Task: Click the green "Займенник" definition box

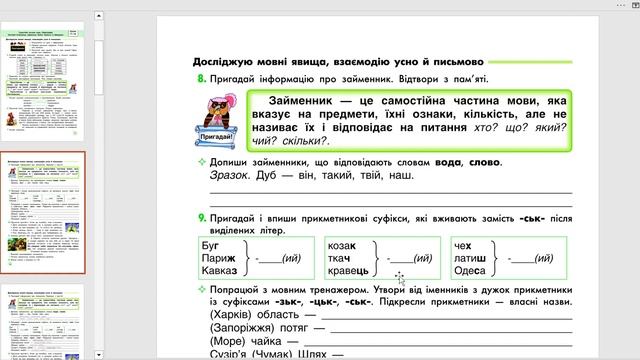Action: [x=409, y=121]
